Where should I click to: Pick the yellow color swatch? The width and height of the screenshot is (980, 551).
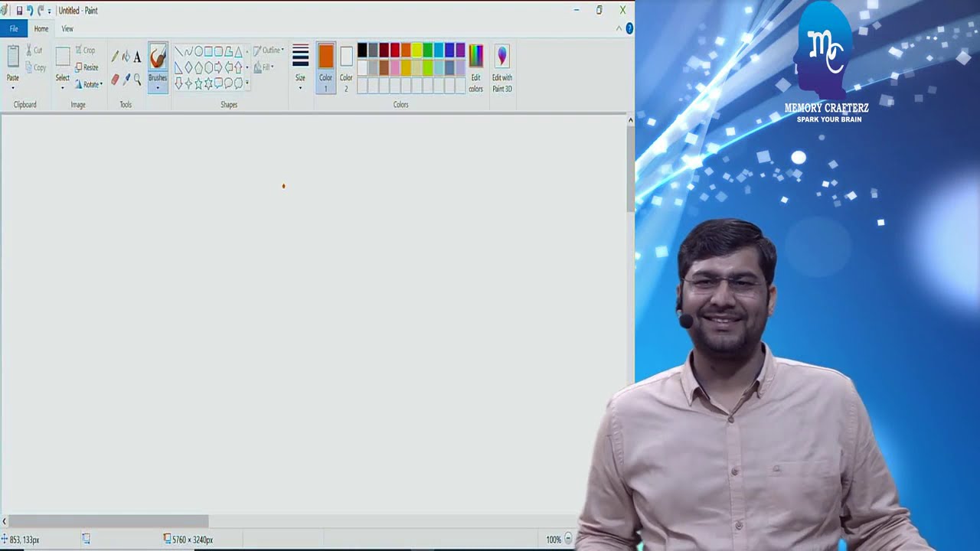pos(416,50)
